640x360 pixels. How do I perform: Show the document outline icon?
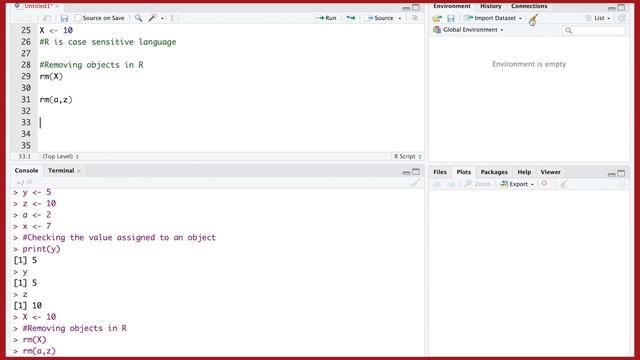tap(415, 18)
